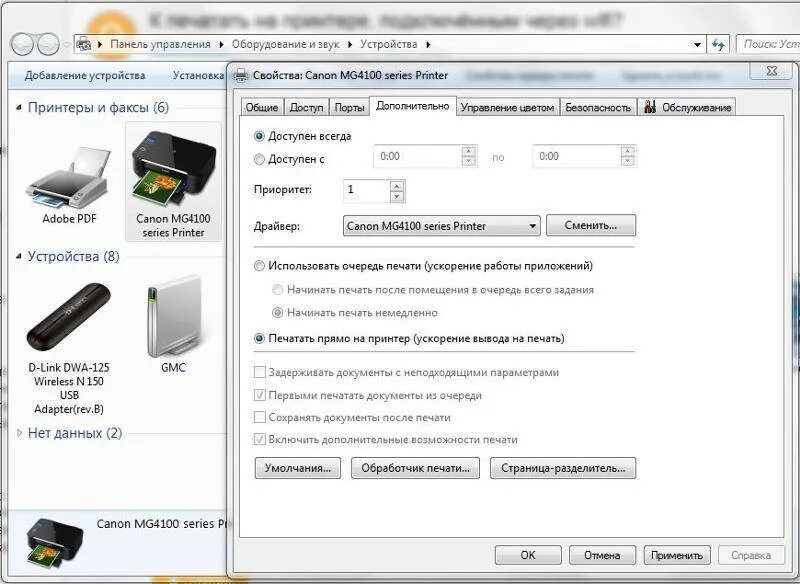This screenshot has width=800, height=584.
Task: Switch to the 'Общие' tab
Action: (262, 107)
